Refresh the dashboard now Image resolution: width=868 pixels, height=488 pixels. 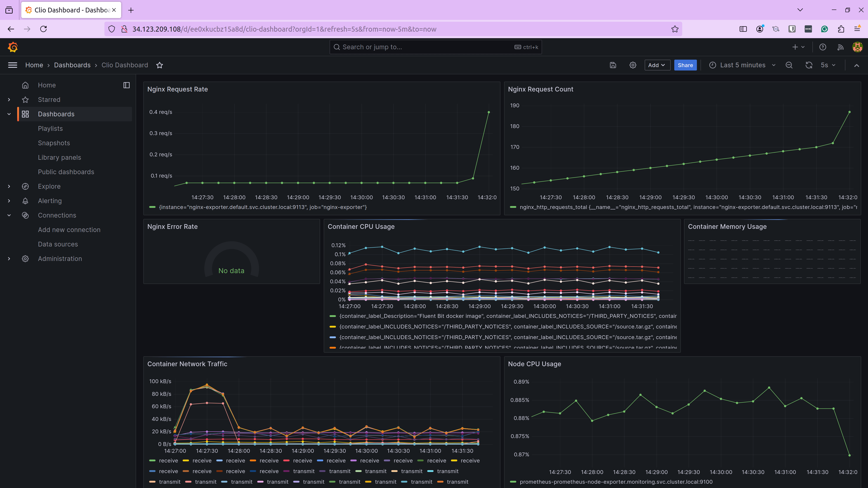(809, 65)
